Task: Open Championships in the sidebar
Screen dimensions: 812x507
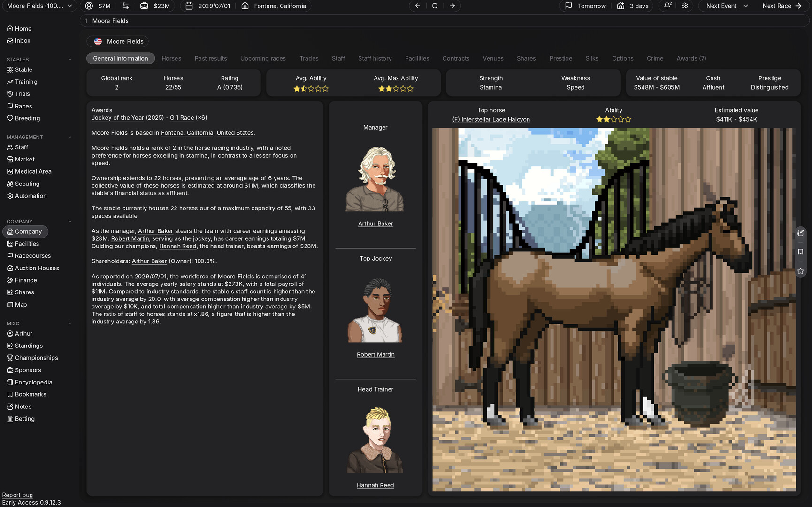Action: pos(32,358)
